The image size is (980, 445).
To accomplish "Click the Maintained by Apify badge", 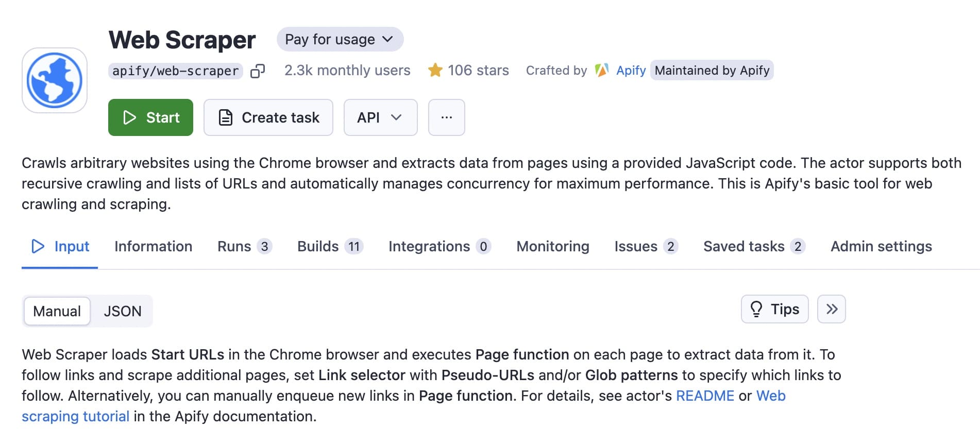I will coord(712,70).
